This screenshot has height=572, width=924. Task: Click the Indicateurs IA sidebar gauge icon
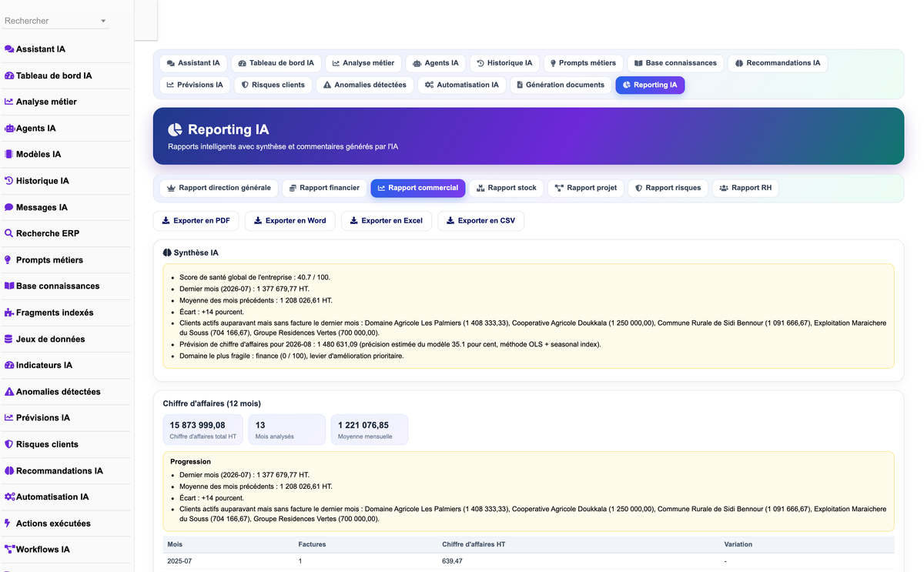[x=9, y=365]
